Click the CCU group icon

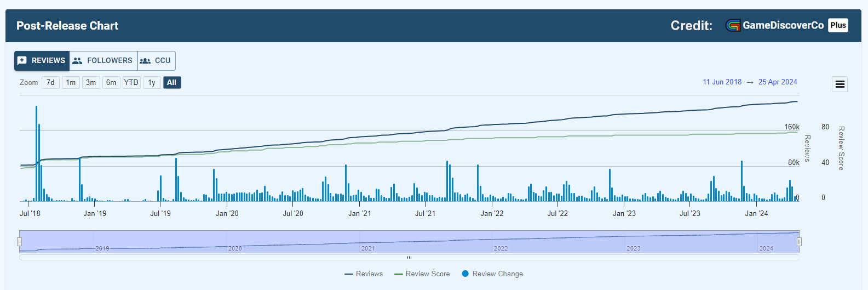pos(145,61)
